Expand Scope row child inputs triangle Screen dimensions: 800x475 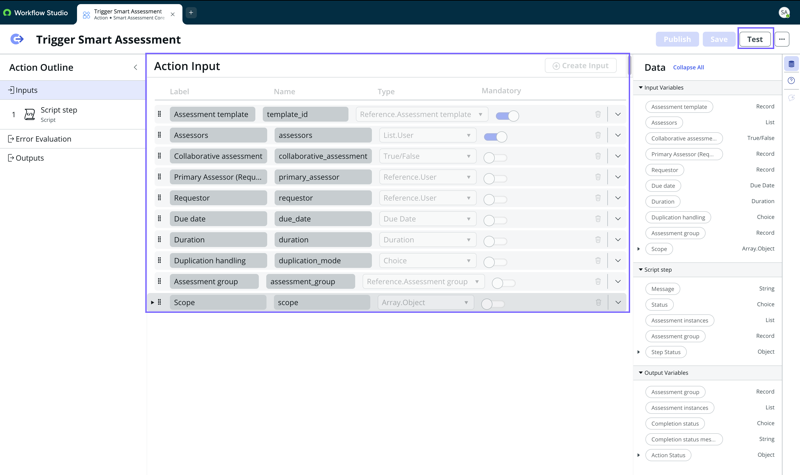click(x=152, y=303)
